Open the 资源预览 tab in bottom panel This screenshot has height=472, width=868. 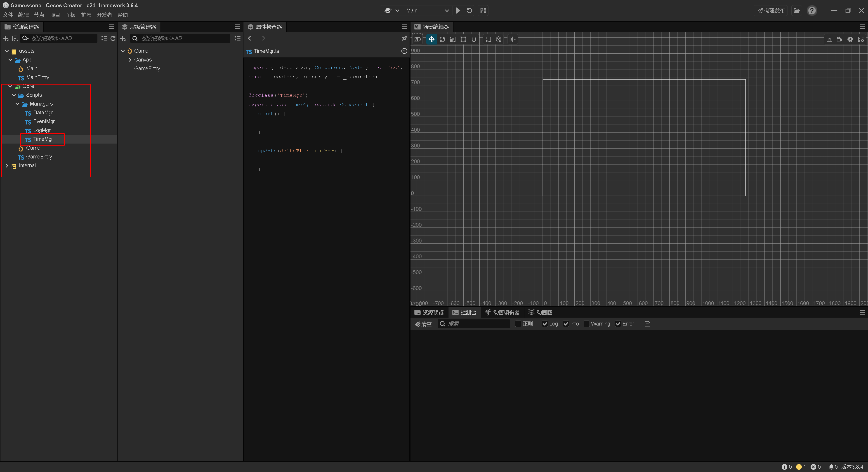coord(430,312)
